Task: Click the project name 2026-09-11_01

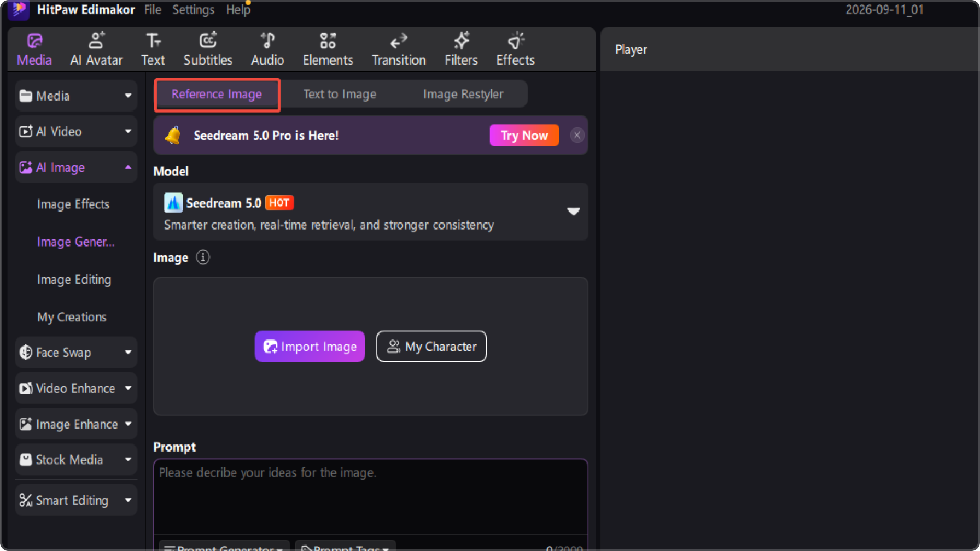Action: (x=884, y=10)
